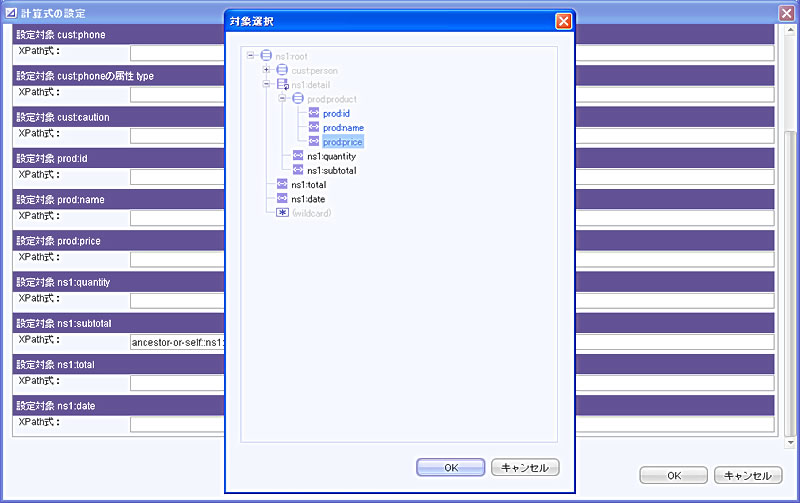Click the cust:person element icon
This screenshot has width=800, height=503.
(x=282, y=69)
